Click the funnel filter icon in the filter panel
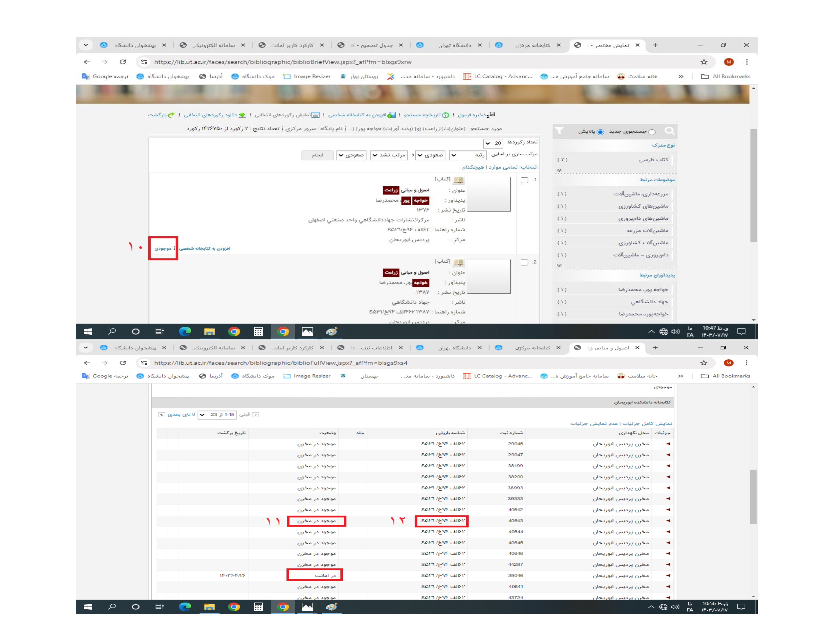 559,131
